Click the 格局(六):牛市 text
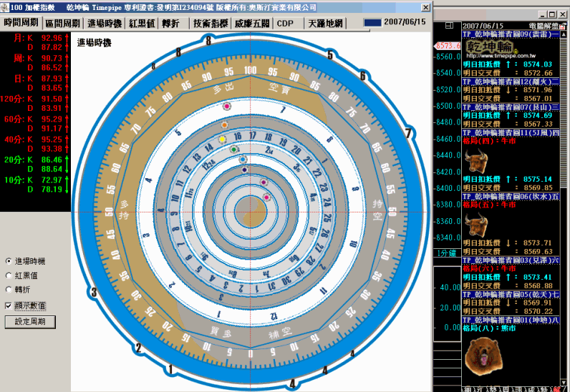The width and height of the screenshot is (570, 392). pos(489,268)
